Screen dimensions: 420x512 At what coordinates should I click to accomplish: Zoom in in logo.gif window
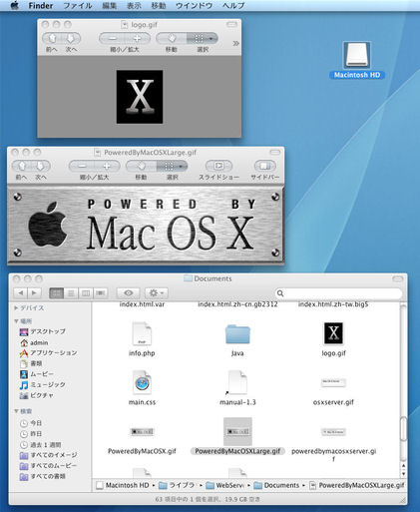138,39
